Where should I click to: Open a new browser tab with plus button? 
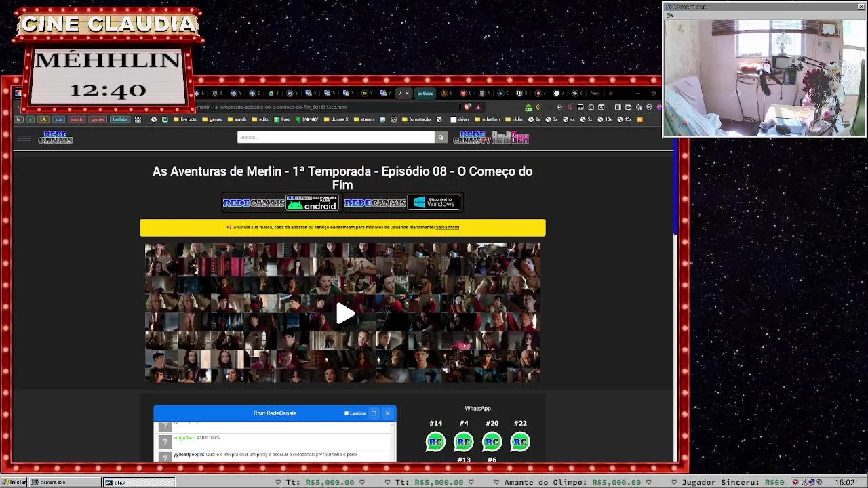(x=610, y=94)
